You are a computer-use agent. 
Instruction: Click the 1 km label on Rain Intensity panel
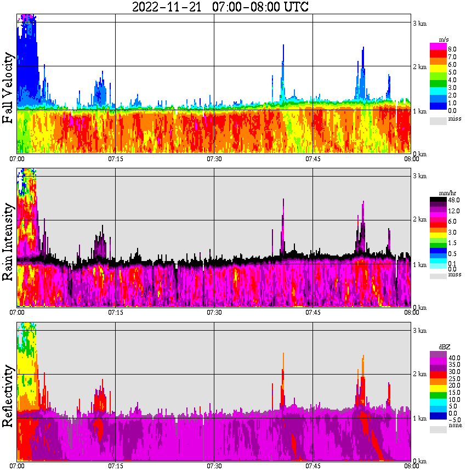419,265
